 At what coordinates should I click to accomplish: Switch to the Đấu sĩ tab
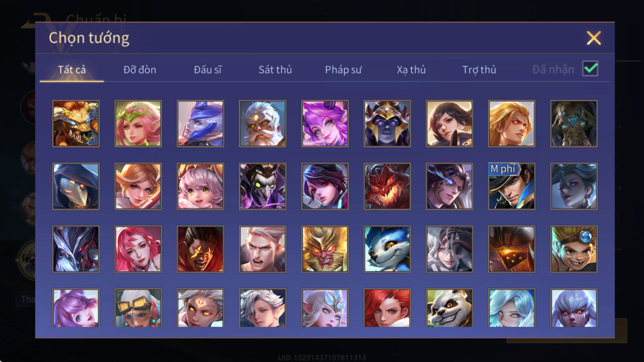(x=208, y=70)
